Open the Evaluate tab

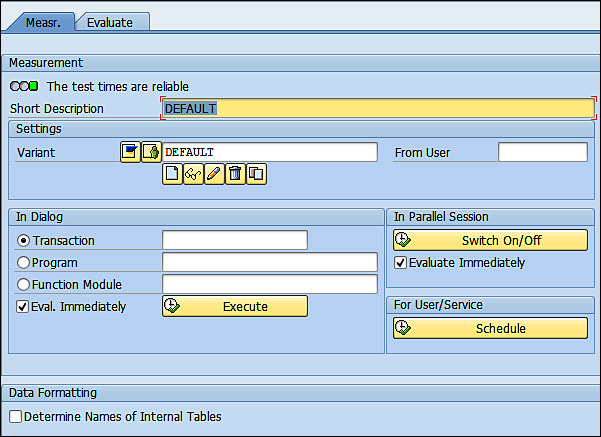click(x=110, y=22)
